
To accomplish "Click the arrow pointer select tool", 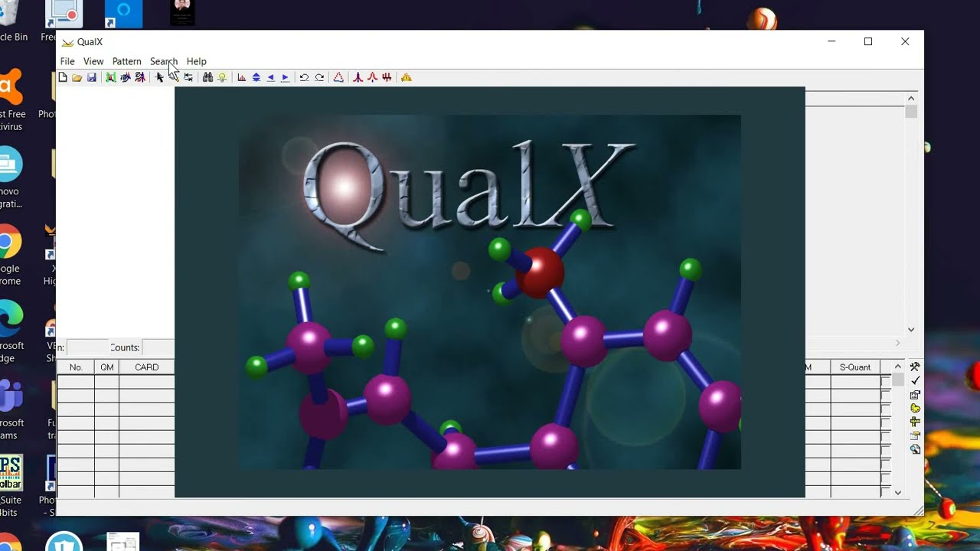I will pos(159,77).
